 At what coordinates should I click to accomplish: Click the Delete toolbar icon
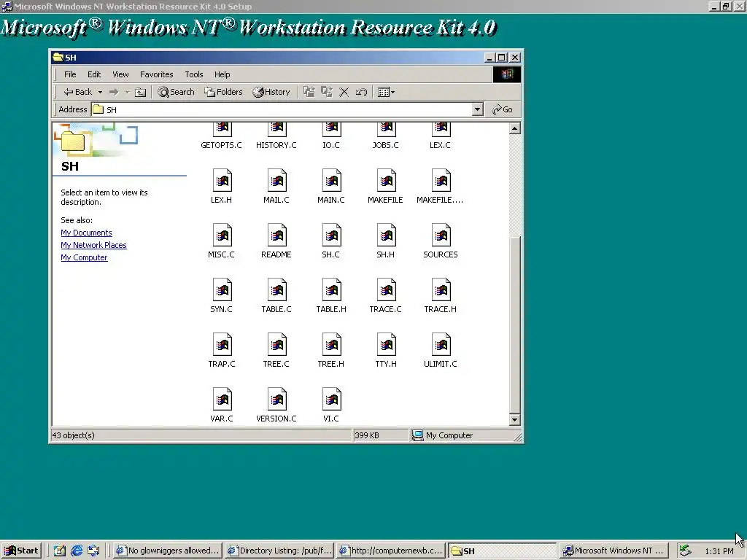(344, 92)
